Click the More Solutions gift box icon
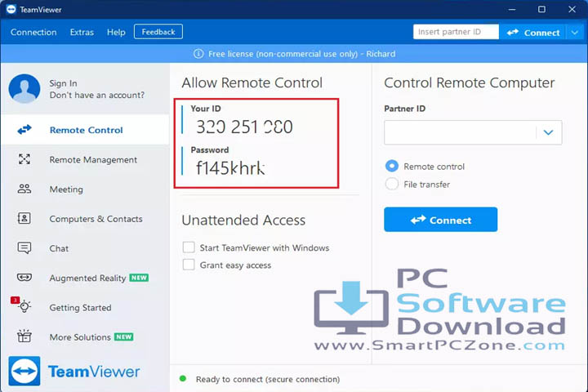Image resolution: width=588 pixels, height=392 pixels. [x=24, y=336]
